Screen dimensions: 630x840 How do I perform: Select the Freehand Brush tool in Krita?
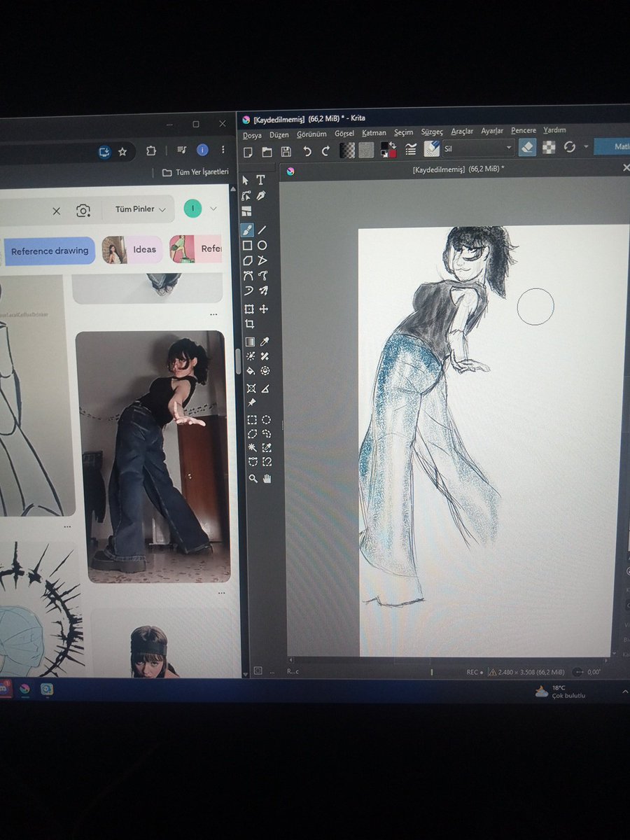pyautogui.click(x=247, y=230)
